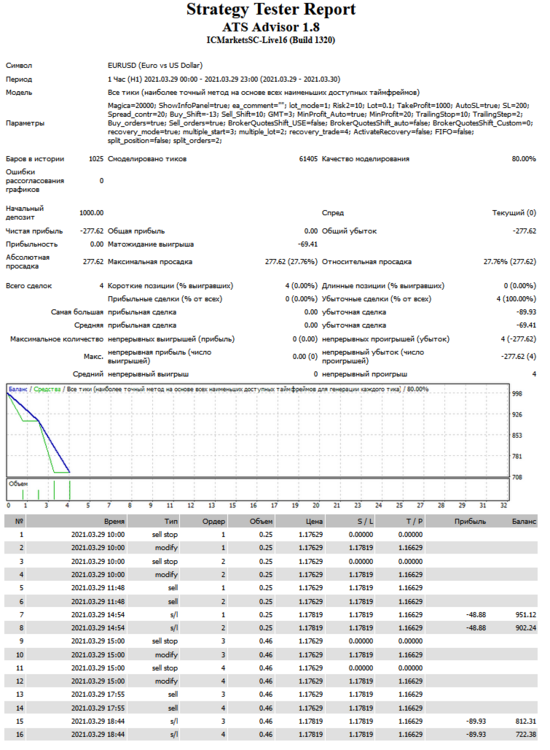Click 'sell stop' type cell in row 1
Image resolution: width=550 pixels, height=750 pixels.
[165, 535]
